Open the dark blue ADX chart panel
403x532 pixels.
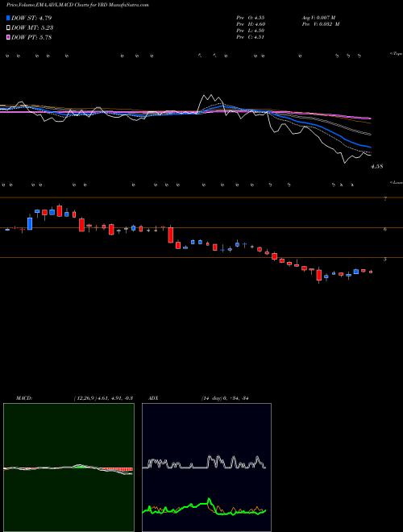pos(206,468)
